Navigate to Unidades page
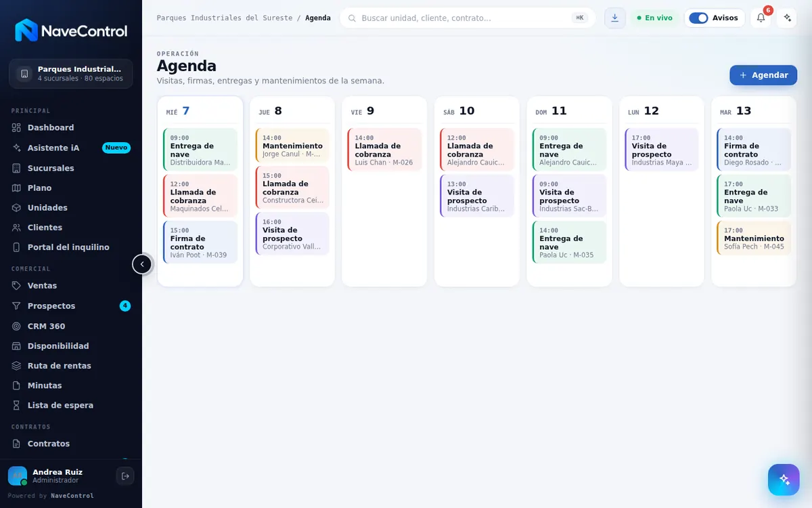Viewport: 812px width, 508px height. 71,207
